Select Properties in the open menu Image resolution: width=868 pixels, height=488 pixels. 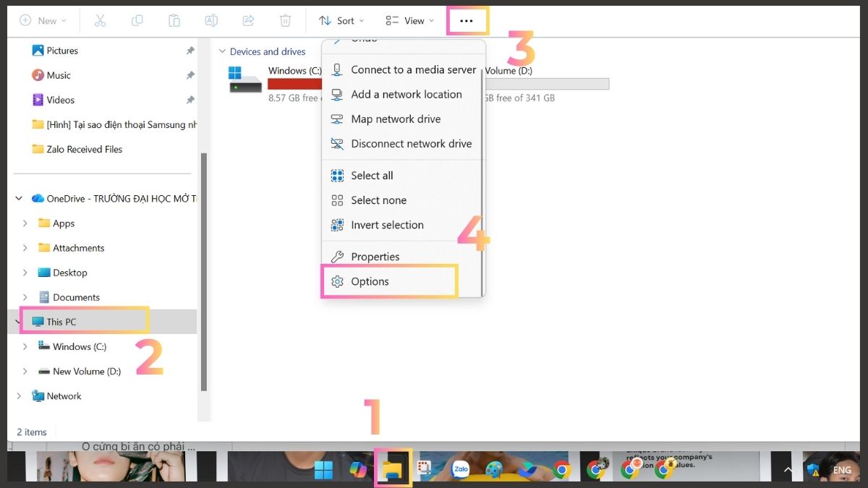coord(373,257)
